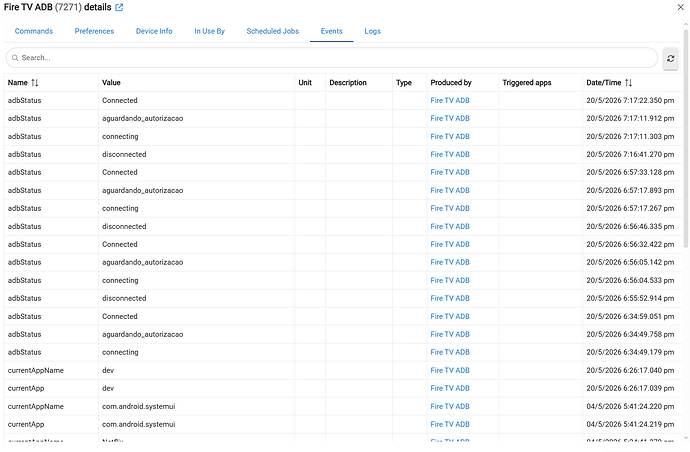Click the Value column header
Image resolution: width=690 pixels, height=452 pixels.
point(111,83)
